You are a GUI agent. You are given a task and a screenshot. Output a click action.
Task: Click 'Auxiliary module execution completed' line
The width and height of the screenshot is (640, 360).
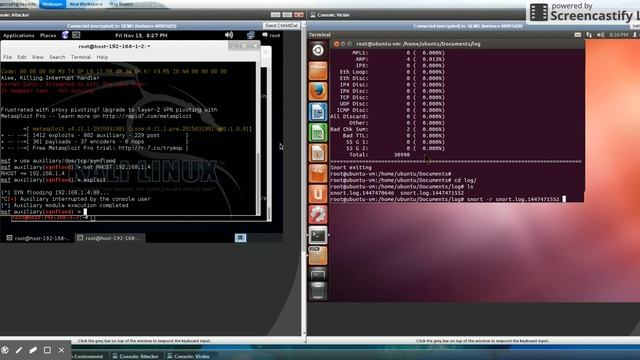(x=64, y=205)
